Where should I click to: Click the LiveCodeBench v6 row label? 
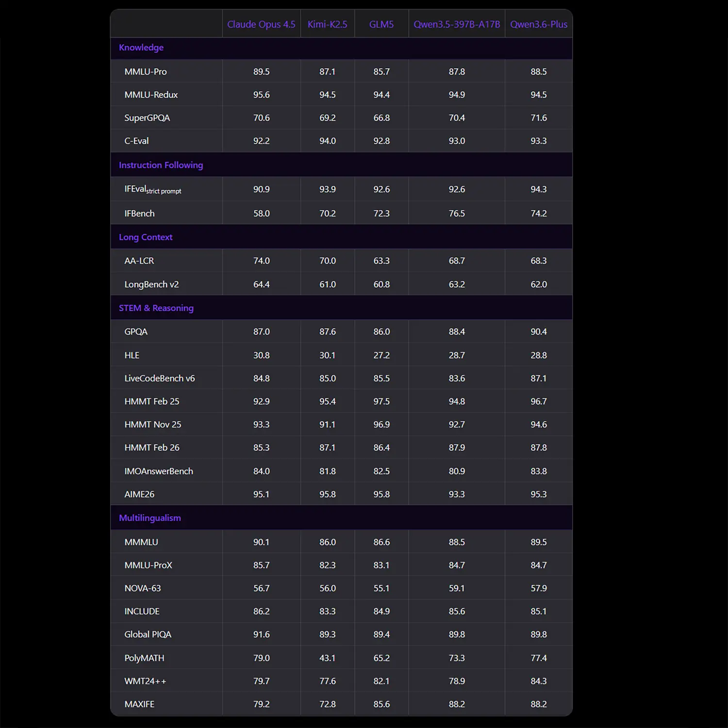159,379
